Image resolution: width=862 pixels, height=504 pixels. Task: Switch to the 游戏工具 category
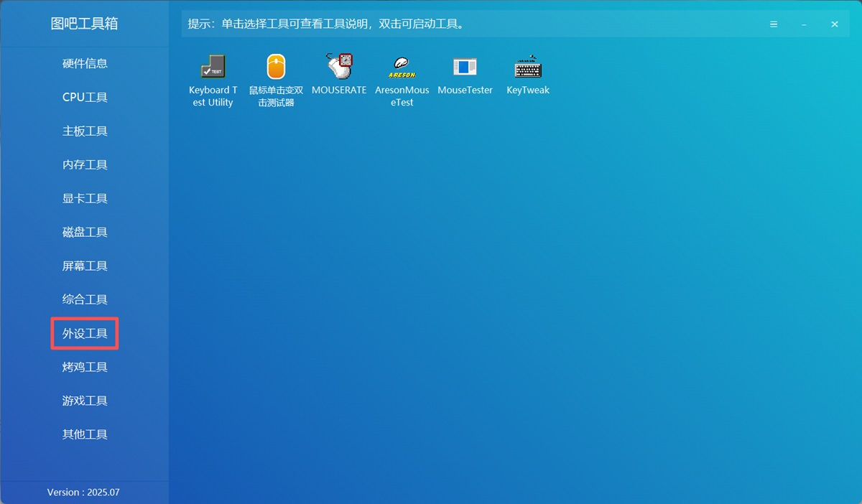tap(85, 401)
